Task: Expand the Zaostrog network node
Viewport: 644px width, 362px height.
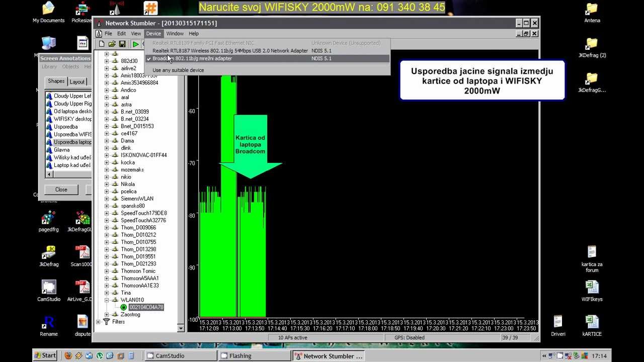Action: tap(107, 315)
